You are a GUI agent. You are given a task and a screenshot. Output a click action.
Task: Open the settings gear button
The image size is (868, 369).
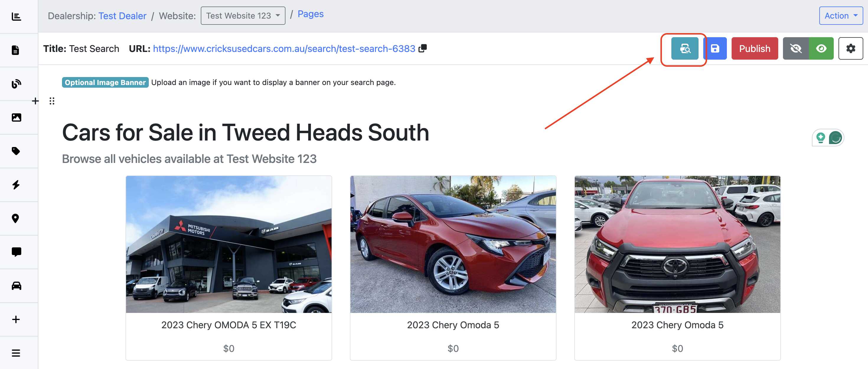850,48
